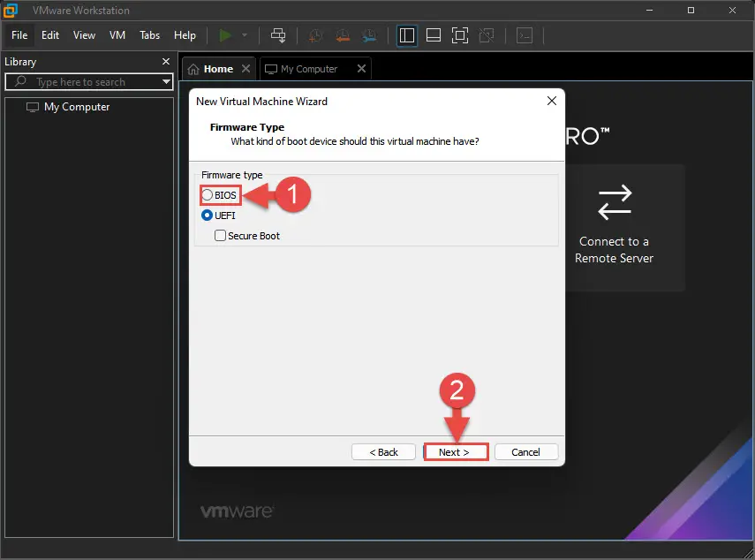
Task: Click the Send Ctrl+Alt+Del toolbar icon
Action: pos(278,35)
